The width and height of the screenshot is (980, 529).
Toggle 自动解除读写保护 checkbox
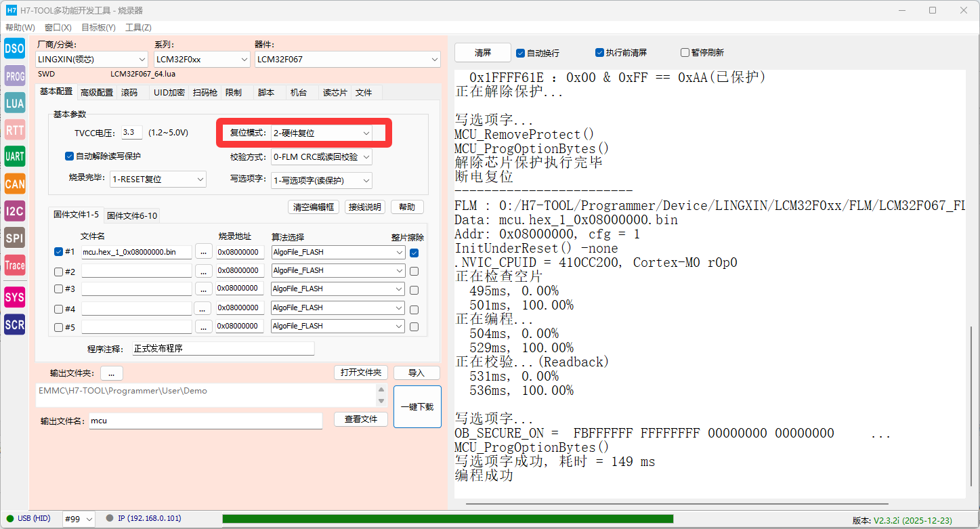click(x=69, y=156)
